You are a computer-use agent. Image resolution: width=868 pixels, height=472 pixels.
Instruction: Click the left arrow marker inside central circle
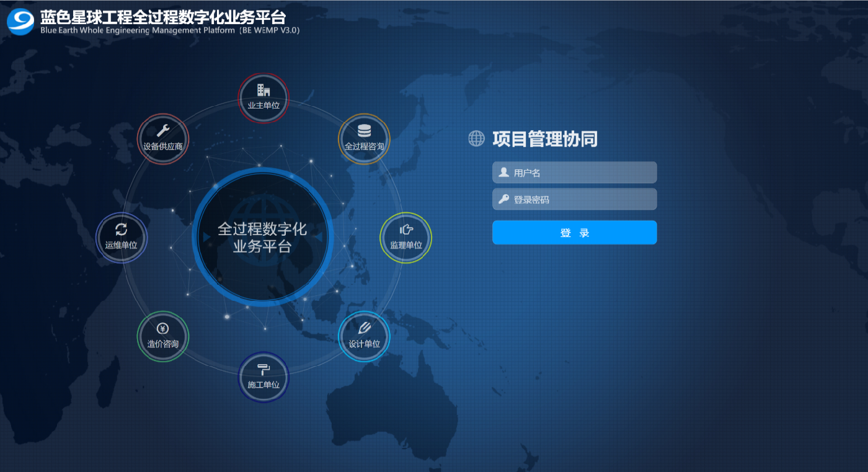click(x=206, y=237)
